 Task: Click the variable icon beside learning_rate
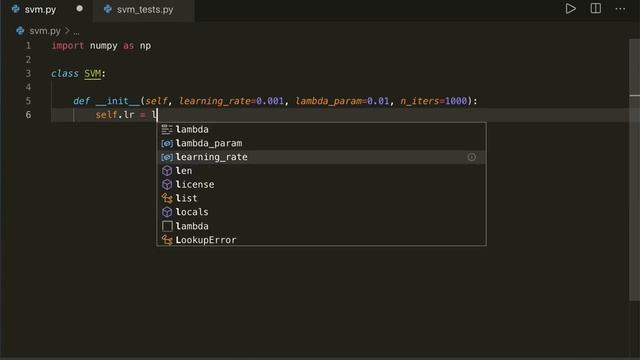point(167,157)
